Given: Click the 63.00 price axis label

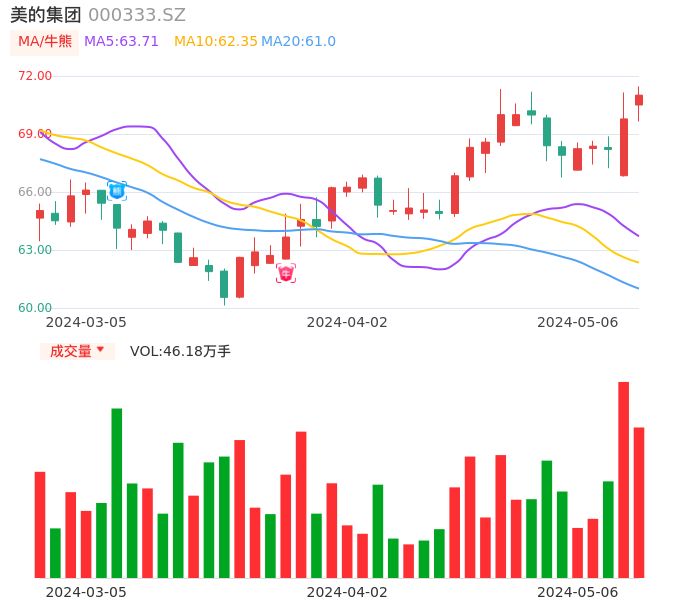Looking at the screenshot, I should [35, 250].
